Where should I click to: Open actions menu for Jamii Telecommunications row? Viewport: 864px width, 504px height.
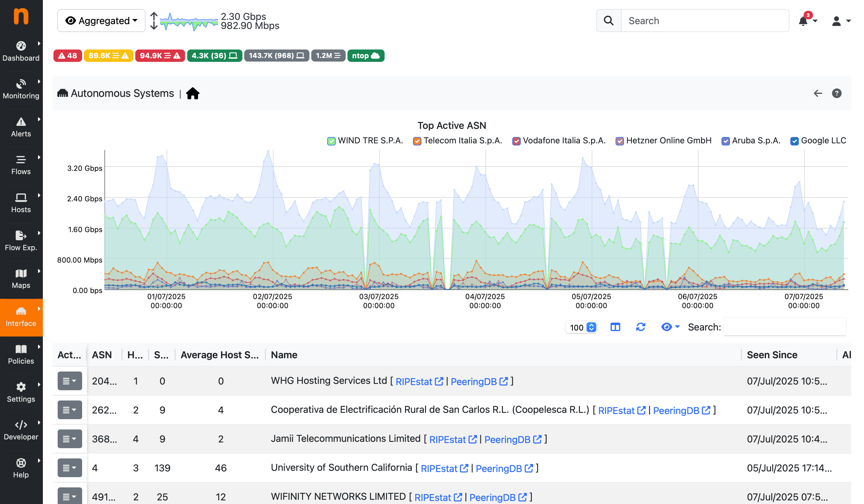point(70,439)
